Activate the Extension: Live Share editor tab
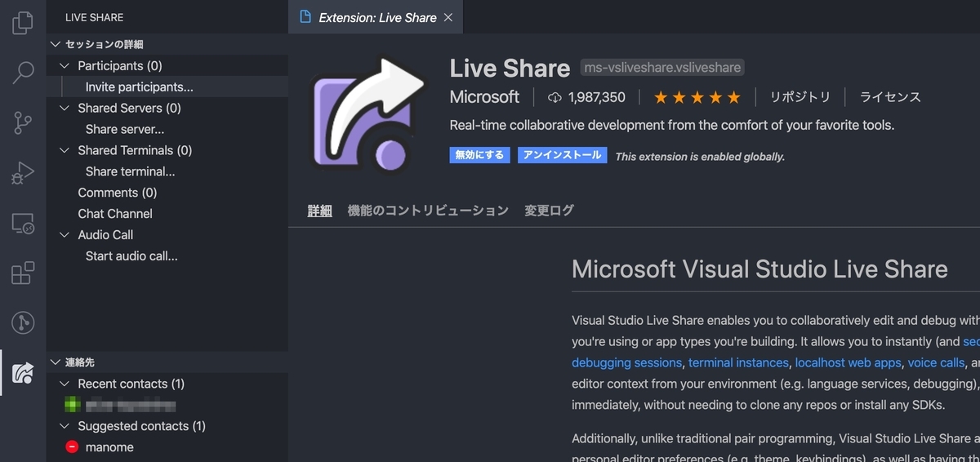The width and height of the screenshot is (980, 462). [377, 17]
